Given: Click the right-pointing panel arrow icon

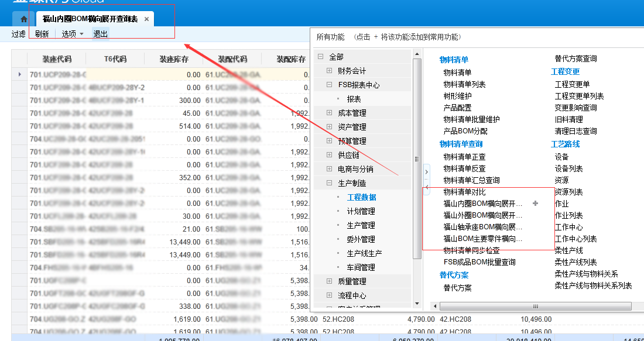Looking at the screenshot, I should point(426,171).
